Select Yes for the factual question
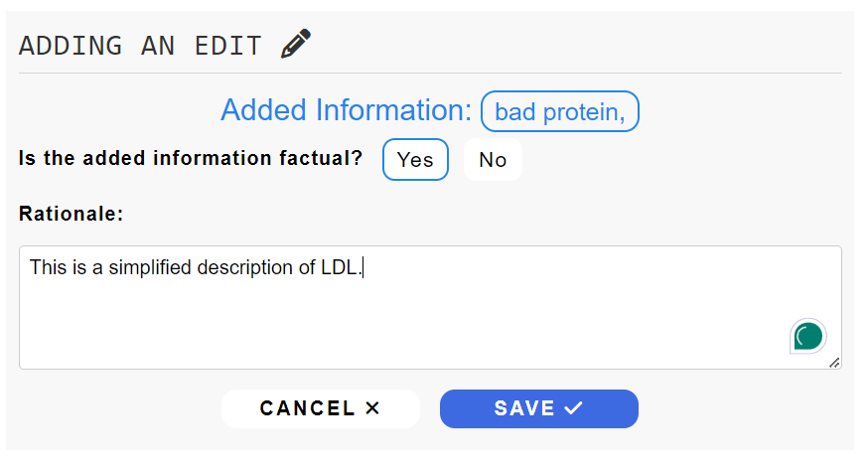The height and width of the screenshot is (469, 868). (x=415, y=160)
